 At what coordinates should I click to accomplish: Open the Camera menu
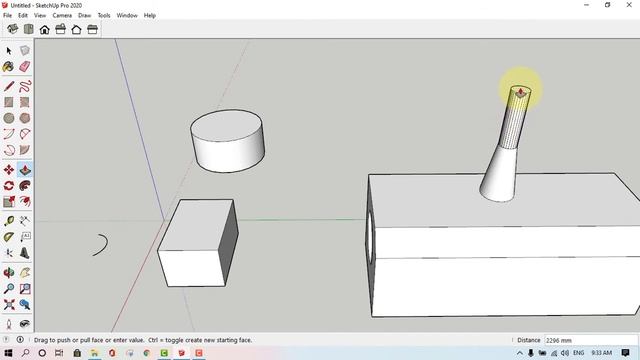[62, 16]
